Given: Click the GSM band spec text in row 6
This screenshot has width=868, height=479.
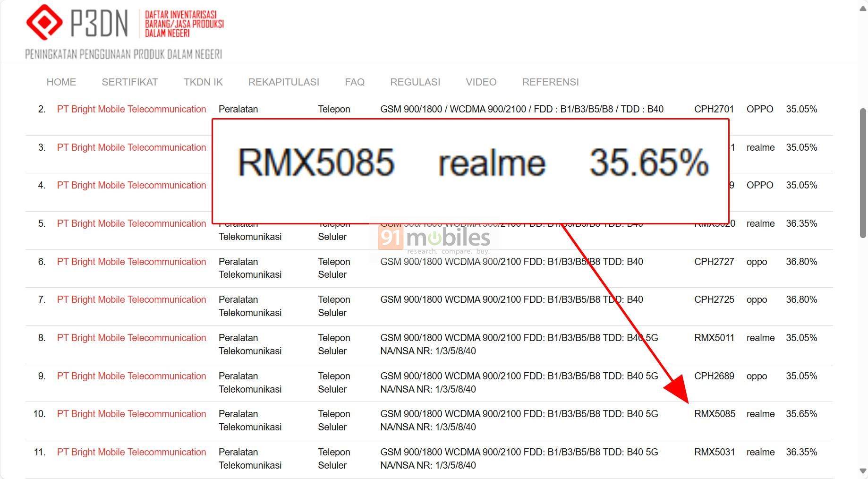Looking at the screenshot, I should pos(511,262).
